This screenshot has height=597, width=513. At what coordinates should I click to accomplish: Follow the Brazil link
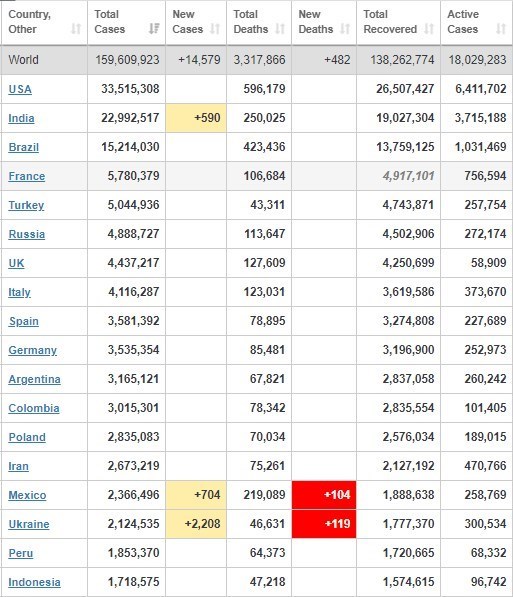point(24,147)
